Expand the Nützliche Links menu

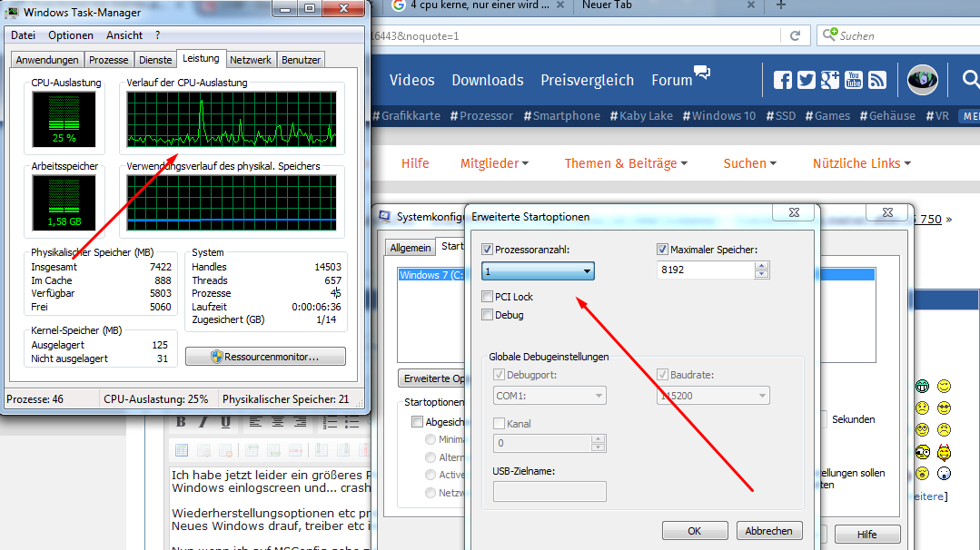862,163
